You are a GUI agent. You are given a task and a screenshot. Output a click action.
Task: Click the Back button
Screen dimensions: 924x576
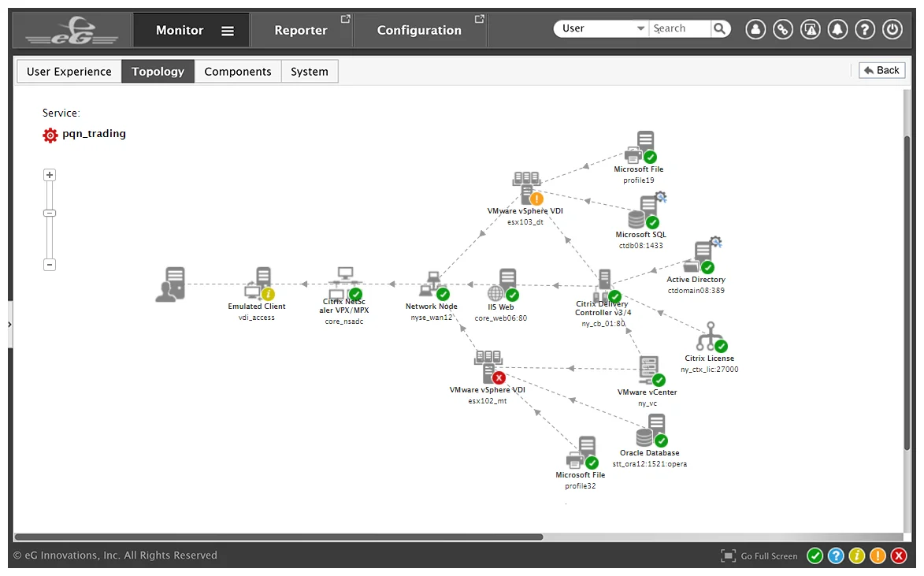[x=881, y=70]
